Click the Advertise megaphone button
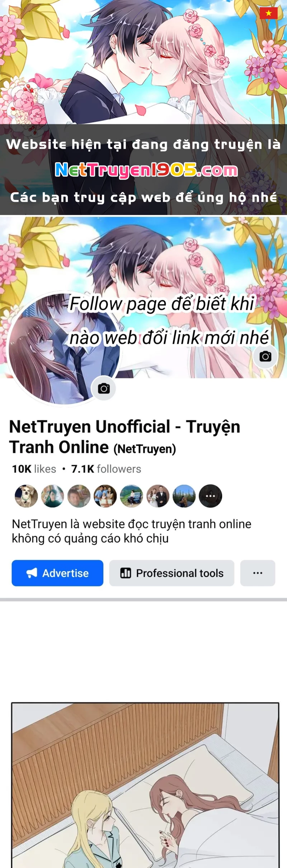Viewport: 287px width, 868px height. [57, 573]
